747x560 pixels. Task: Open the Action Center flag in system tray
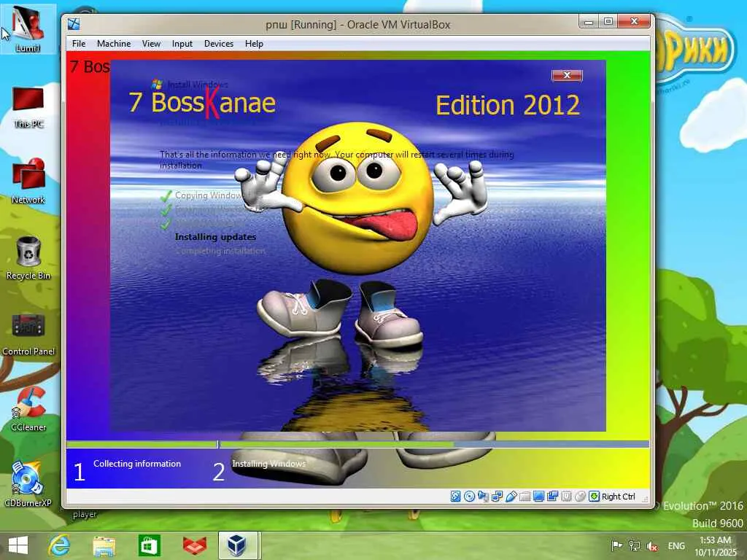(616, 545)
